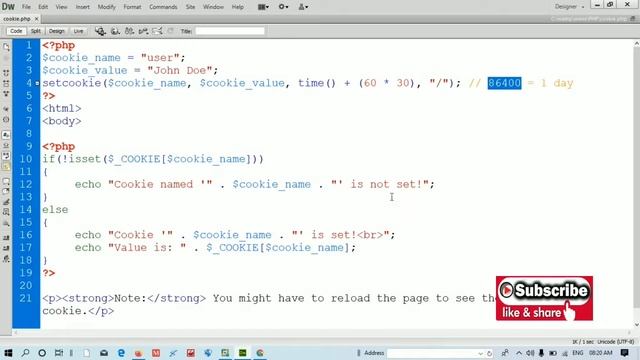
Task: Click the Move or Convert CSS icon
Action: pyautogui.click(x=6, y=223)
